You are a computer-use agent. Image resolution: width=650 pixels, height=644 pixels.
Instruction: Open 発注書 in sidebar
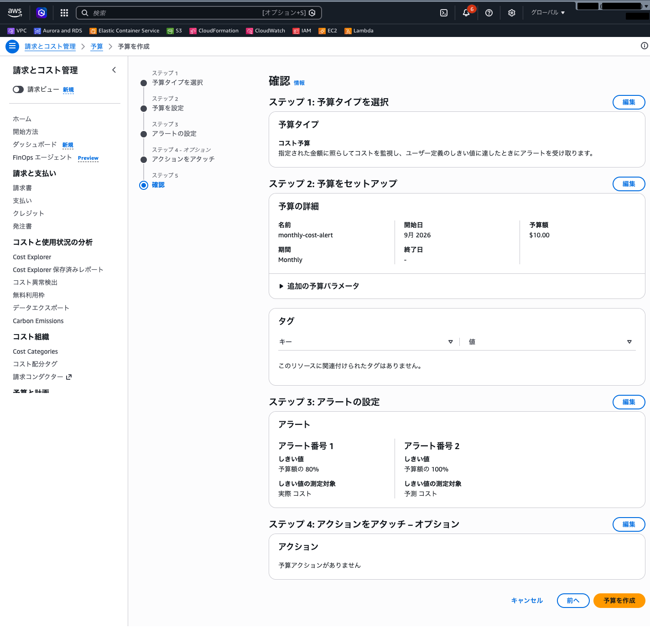coord(22,226)
